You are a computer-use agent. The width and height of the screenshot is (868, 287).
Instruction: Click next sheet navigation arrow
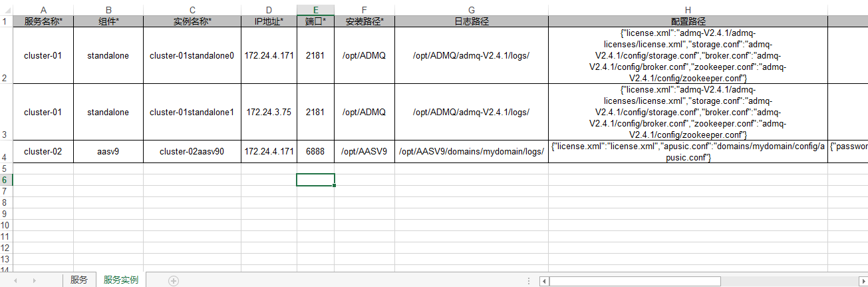click(x=34, y=281)
